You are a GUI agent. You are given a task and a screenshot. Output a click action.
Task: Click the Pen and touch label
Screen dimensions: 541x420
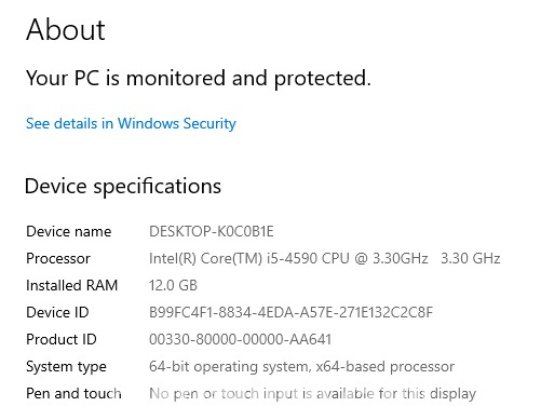[74, 393]
